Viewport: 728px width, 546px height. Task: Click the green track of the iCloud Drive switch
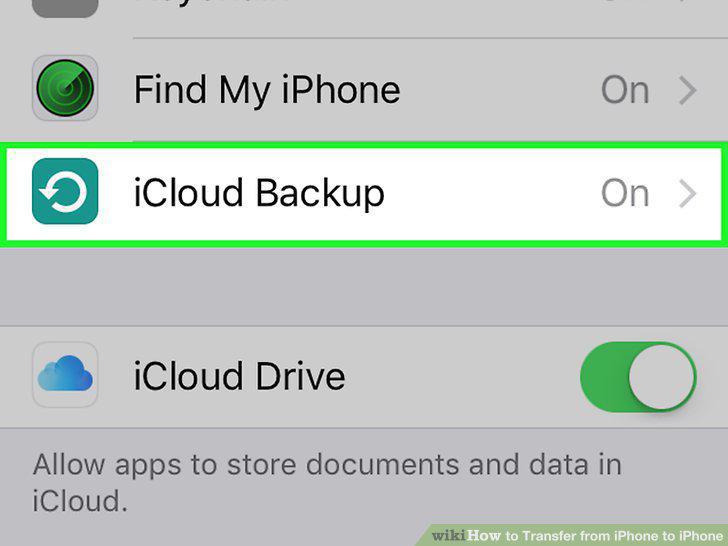604,376
